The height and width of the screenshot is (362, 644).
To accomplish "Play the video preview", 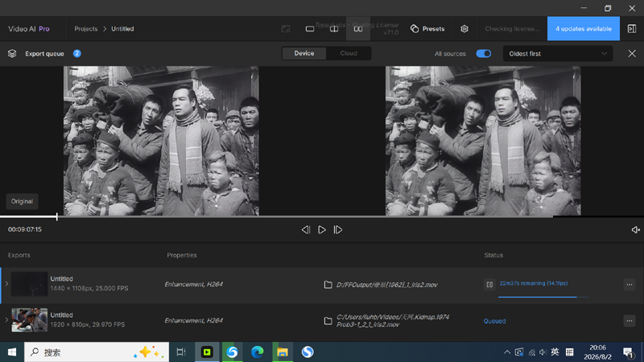I will tap(322, 230).
